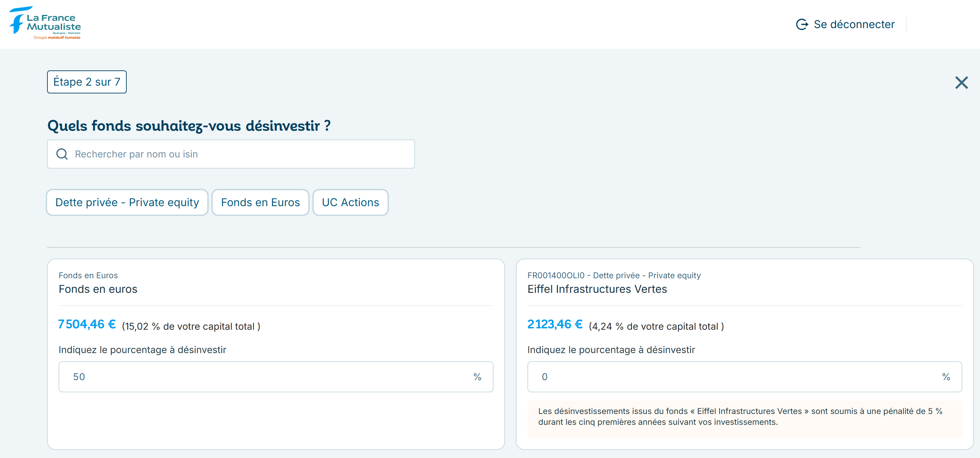Screen dimensions: 980x458
Task: Click the magnifying glass search icon
Action: click(x=62, y=154)
